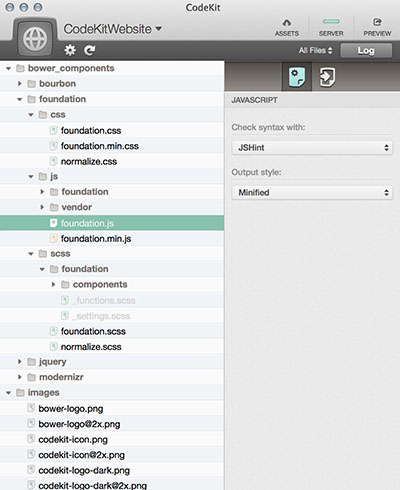The height and width of the screenshot is (490, 400).
Task: Expand the bourbon folder
Action: click(20, 84)
